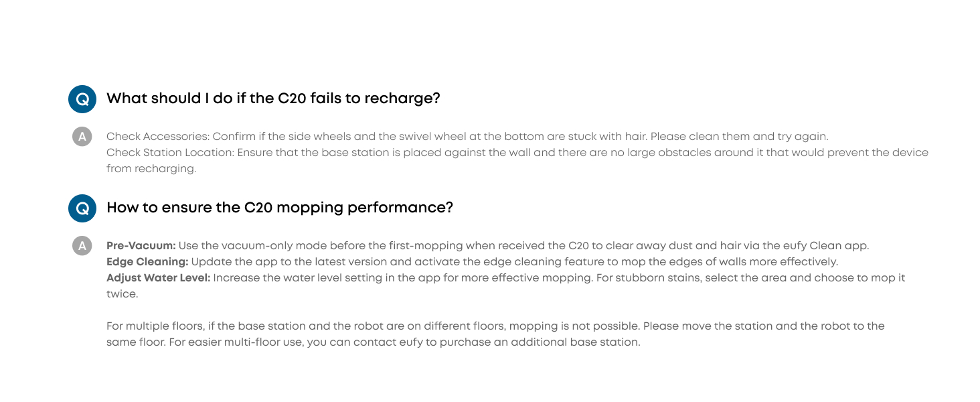The width and height of the screenshot is (980, 402).
Task: Click the blue Q icon beside the recharge question
Action: pos(82,99)
